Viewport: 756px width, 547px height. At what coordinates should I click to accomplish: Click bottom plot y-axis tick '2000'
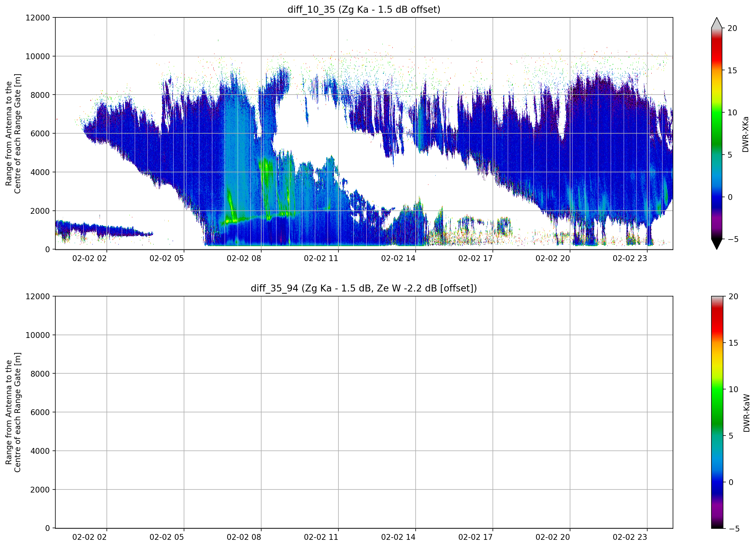[x=40, y=490]
